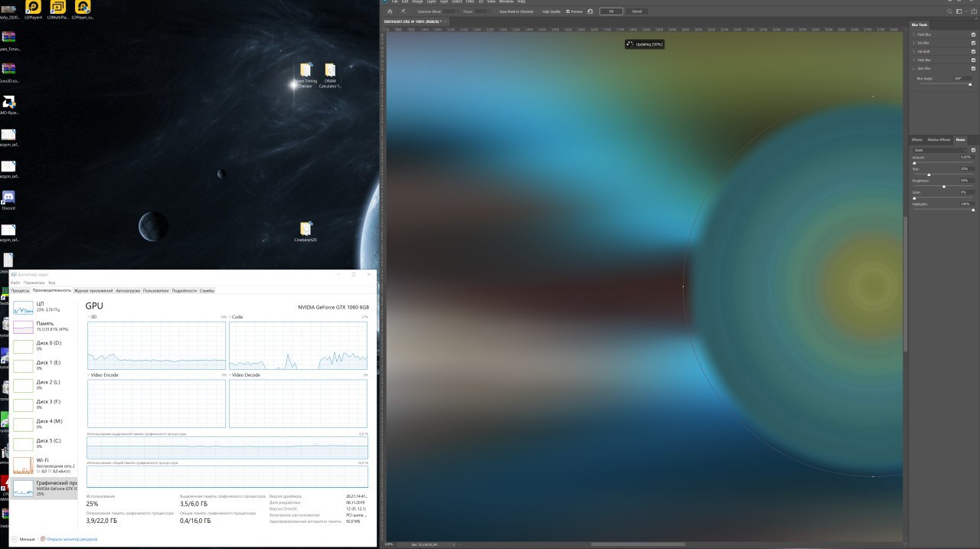
Task: Select Память (Memory) in Task Manager sidebar
Action: click(x=44, y=326)
